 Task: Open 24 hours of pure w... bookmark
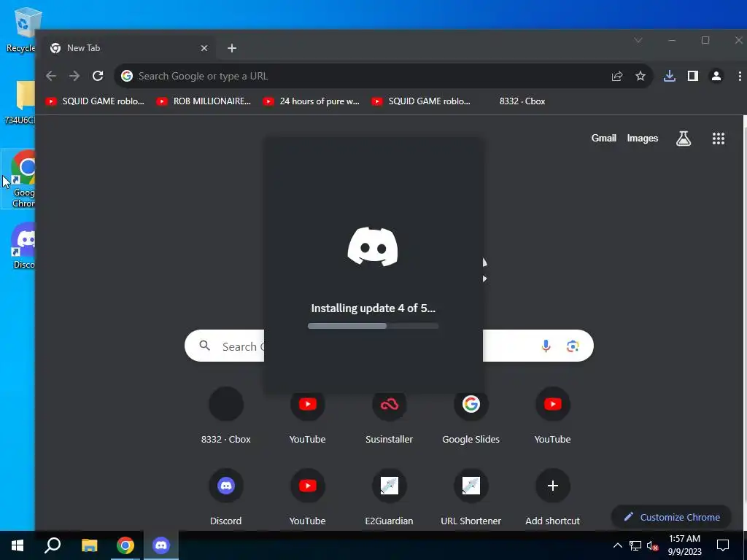[x=311, y=101]
